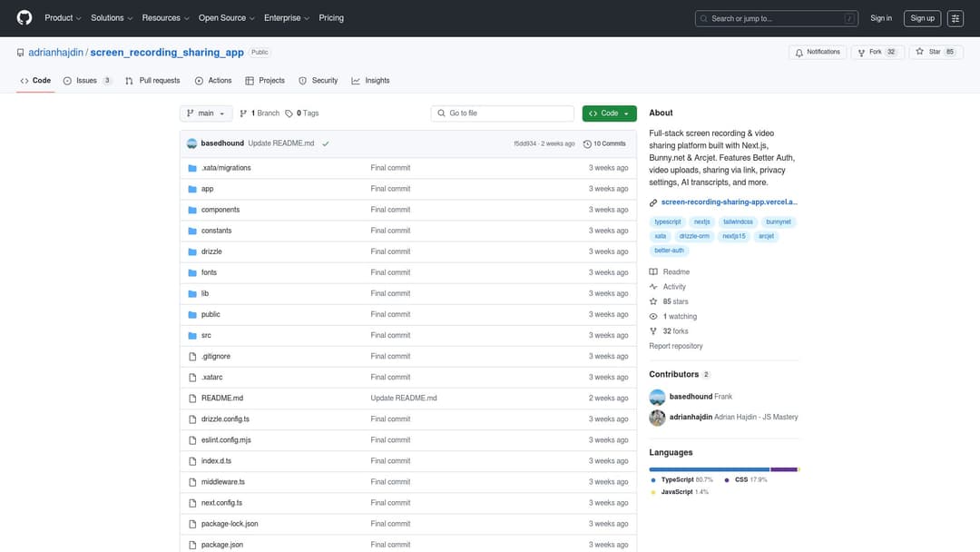Open the Solutions dropdown menu
Viewport: 980px width, 552px height.
[x=112, y=18]
